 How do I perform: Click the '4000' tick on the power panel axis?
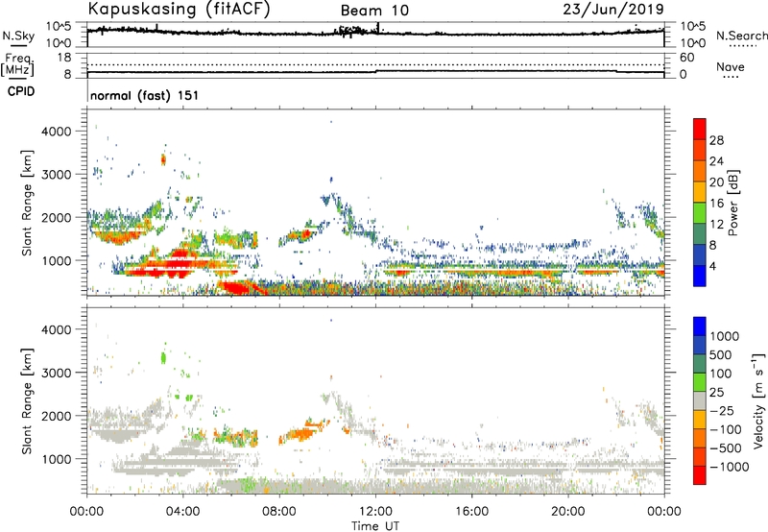57,132
